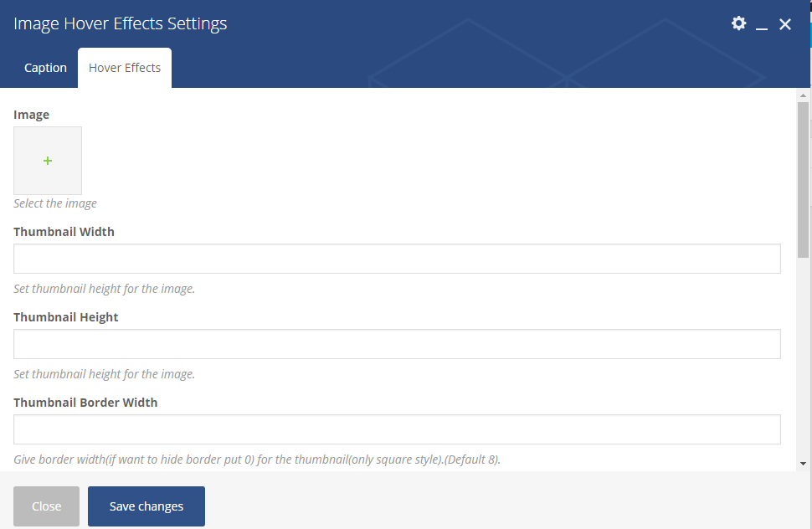Click the scrollbar track below the thumb
Viewport: 812px width, 529px height.
click(803, 360)
